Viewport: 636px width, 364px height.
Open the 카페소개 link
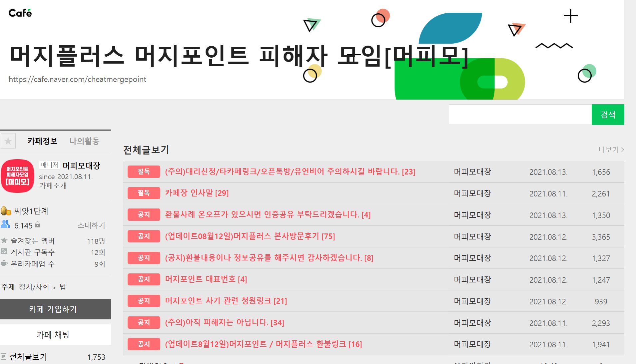[x=53, y=185]
